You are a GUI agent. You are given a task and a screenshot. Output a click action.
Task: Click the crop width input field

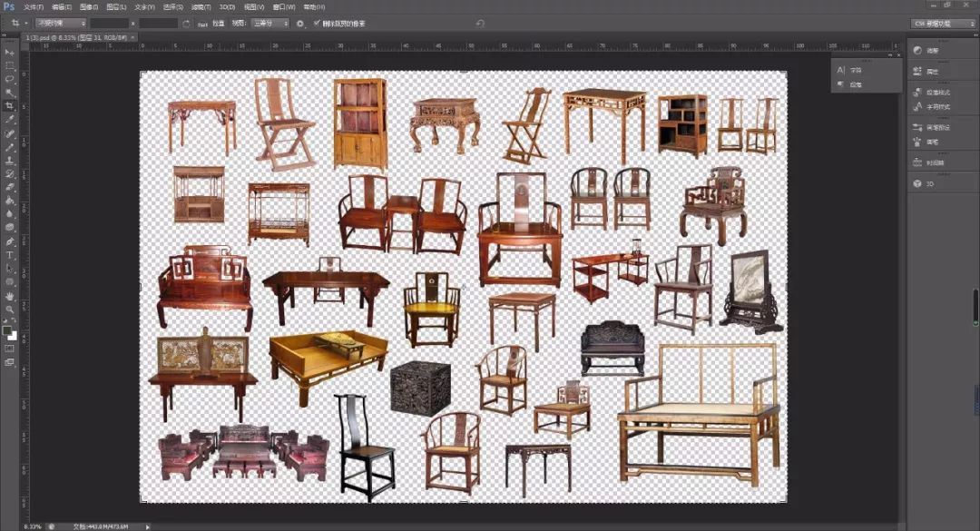coord(110,23)
